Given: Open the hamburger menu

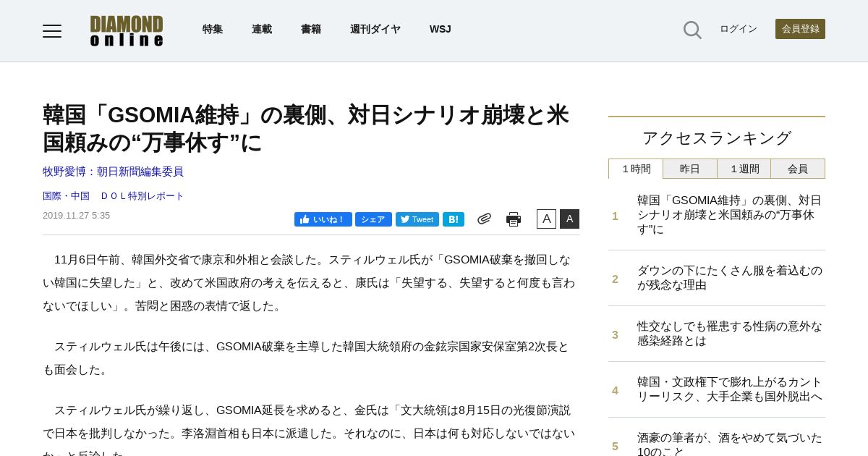Looking at the screenshot, I should [52, 30].
